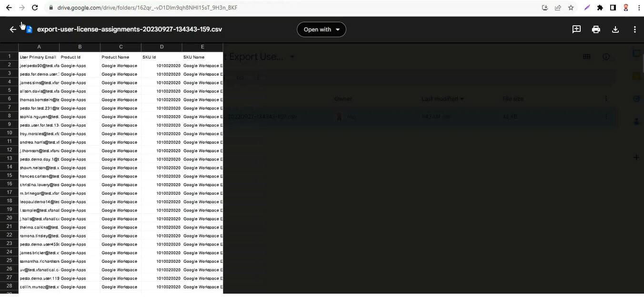
Task: Open the browser extensions puzzle icon
Action: [x=600, y=7]
